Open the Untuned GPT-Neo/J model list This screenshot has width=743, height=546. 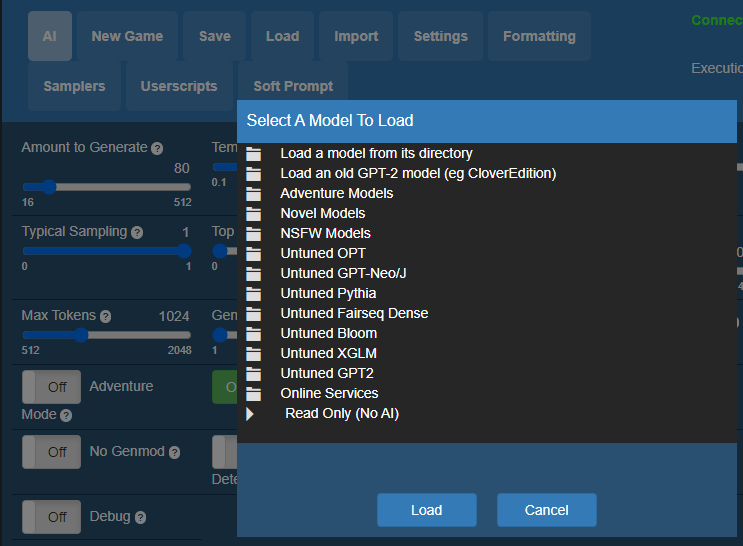pyautogui.click(x=343, y=273)
